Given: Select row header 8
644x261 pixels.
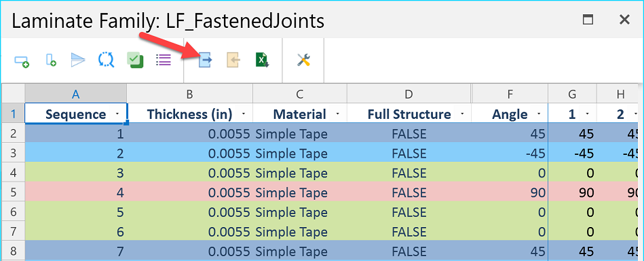Looking at the screenshot, I should coord(13,251).
